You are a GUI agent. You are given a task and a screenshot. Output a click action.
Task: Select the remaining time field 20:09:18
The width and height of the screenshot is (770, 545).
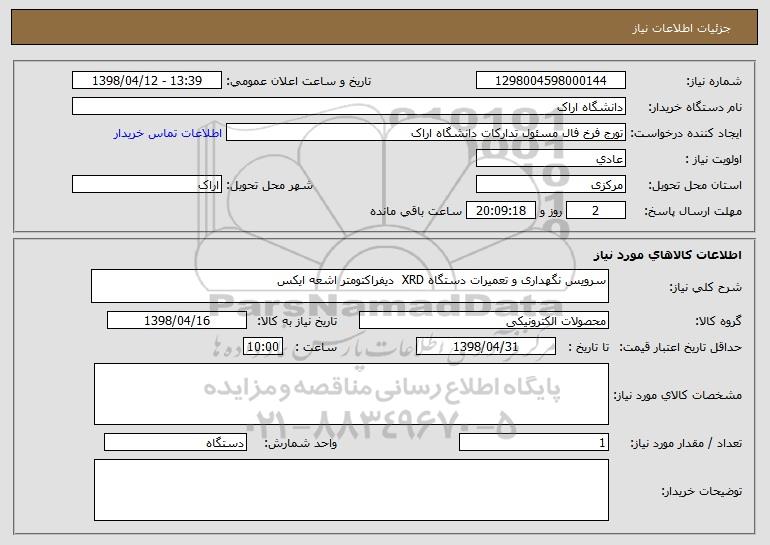click(500, 211)
